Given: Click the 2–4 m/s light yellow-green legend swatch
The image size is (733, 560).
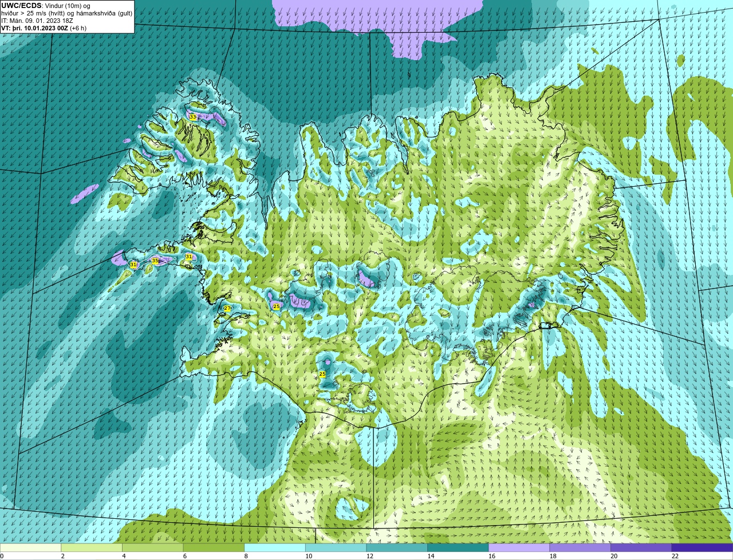Looking at the screenshot, I should click(92, 547).
